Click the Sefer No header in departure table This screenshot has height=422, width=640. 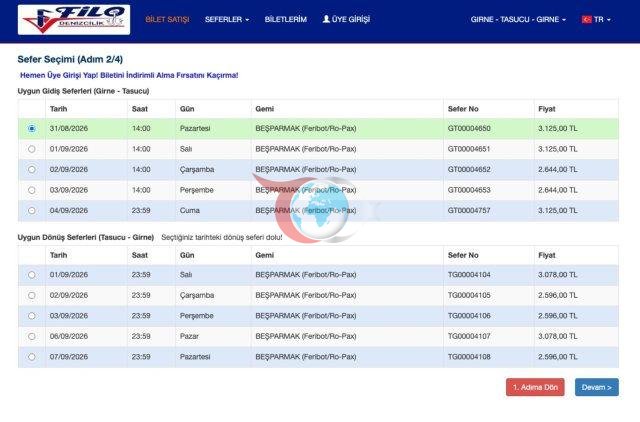(463, 109)
